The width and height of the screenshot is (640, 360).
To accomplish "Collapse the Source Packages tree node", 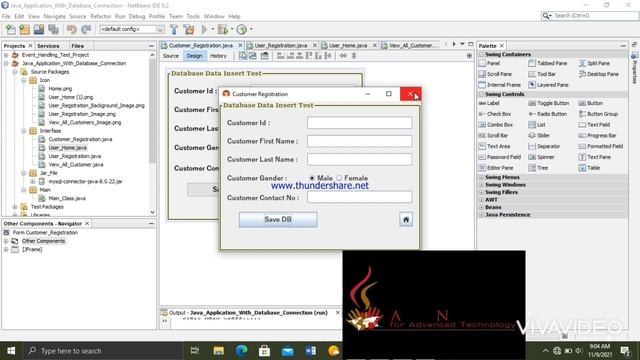I will tap(15, 72).
